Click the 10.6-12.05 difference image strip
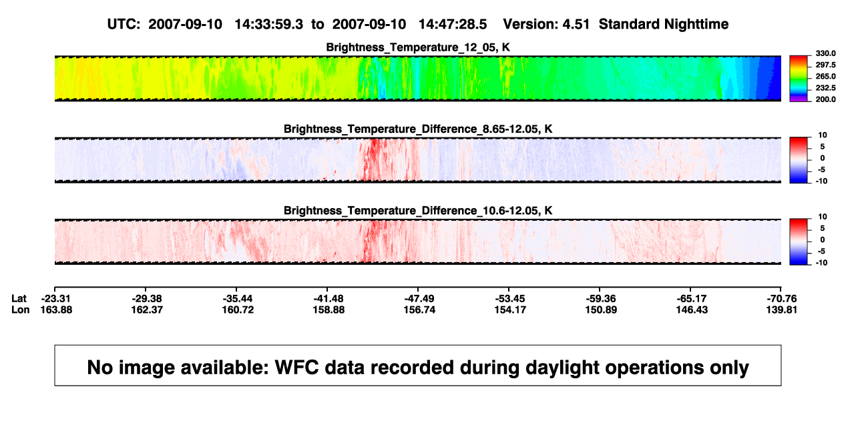Viewport: 868px width, 445px height. point(418,242)
